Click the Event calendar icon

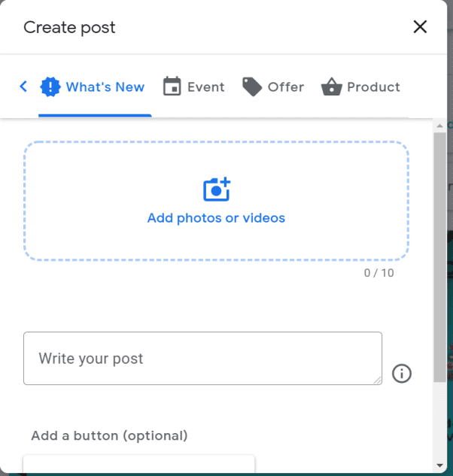(x=172, y=86)
